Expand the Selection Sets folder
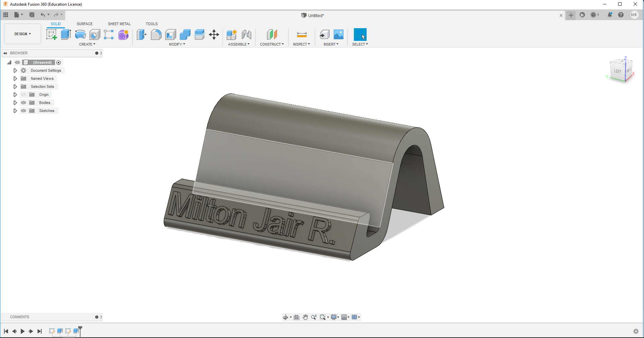644x338 pixels. [15, 87]
